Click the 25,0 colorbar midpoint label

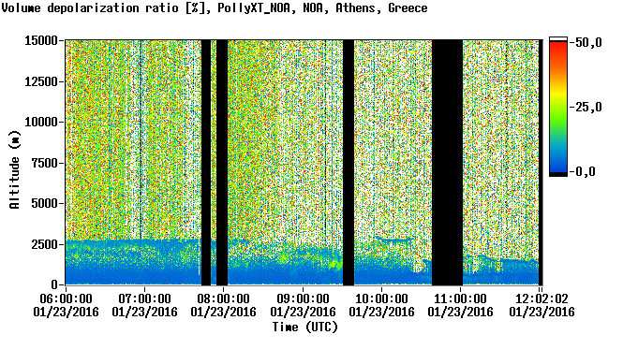[x=588, y=107]
